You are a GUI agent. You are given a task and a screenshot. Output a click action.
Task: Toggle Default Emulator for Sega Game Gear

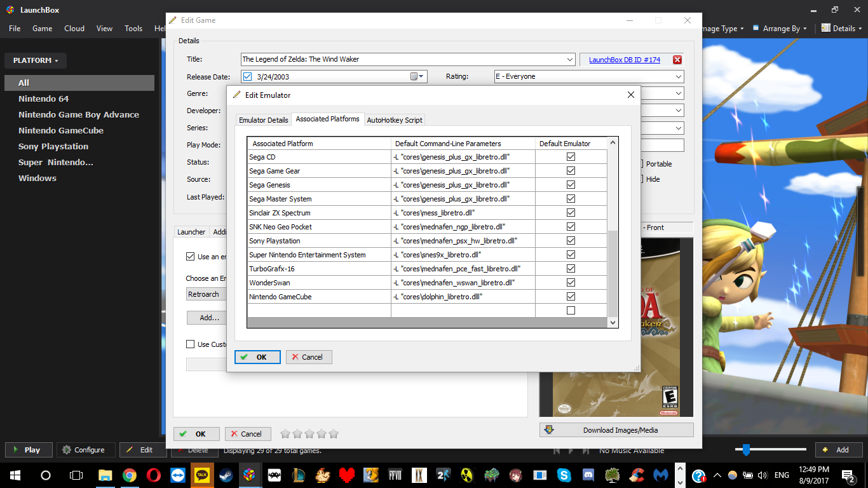[571, 171]
